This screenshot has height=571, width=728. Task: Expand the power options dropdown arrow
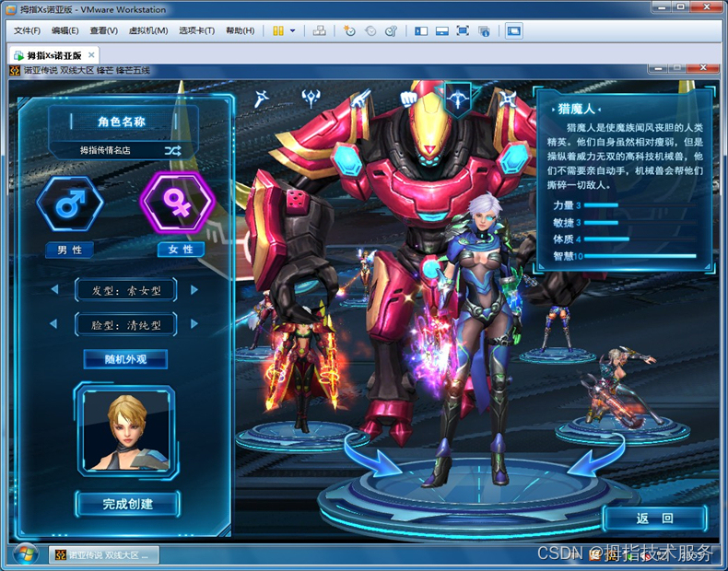[x=292, y=31]
